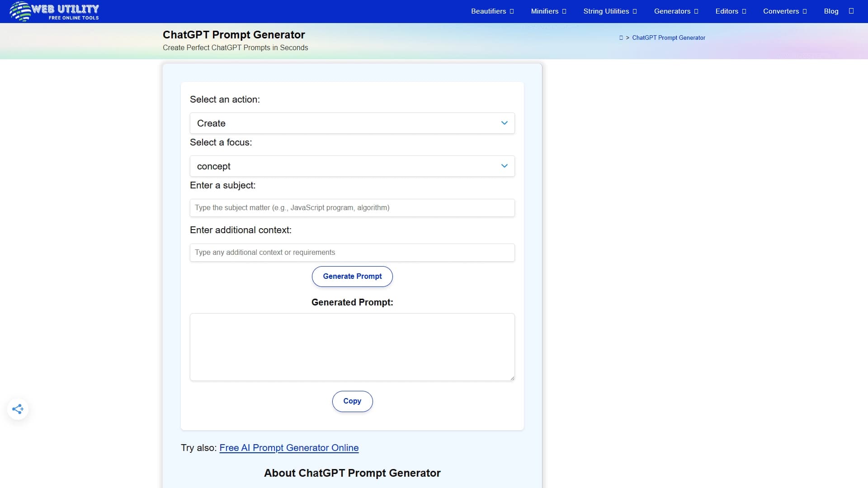Focus the subject input field
The height and width of the screenshot is (488, 868).
click(352, 208)
